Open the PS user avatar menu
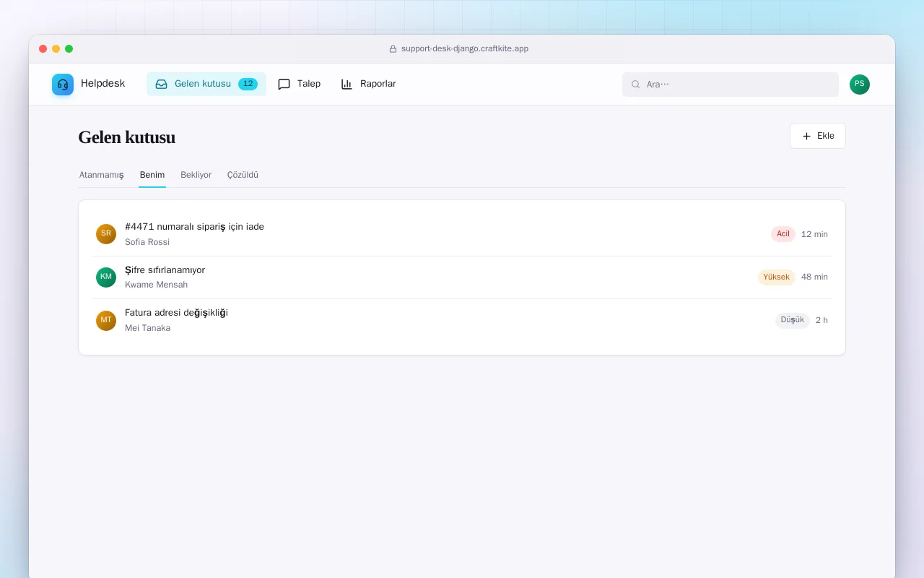This screenshot has width=924, height=578. (860, 85)
